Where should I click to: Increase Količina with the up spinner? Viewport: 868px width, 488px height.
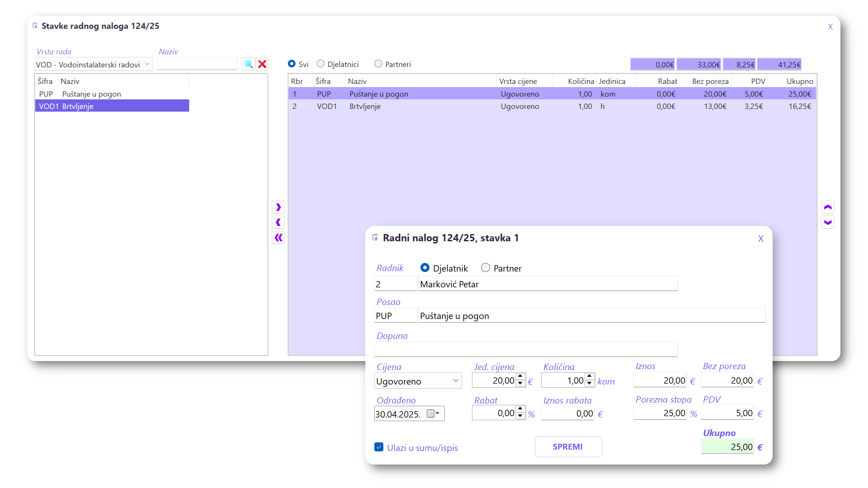(589, 376)
